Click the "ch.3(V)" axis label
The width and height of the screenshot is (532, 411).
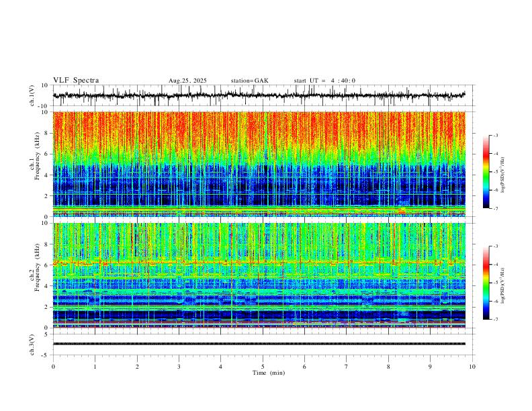click(x=32, y=345)
